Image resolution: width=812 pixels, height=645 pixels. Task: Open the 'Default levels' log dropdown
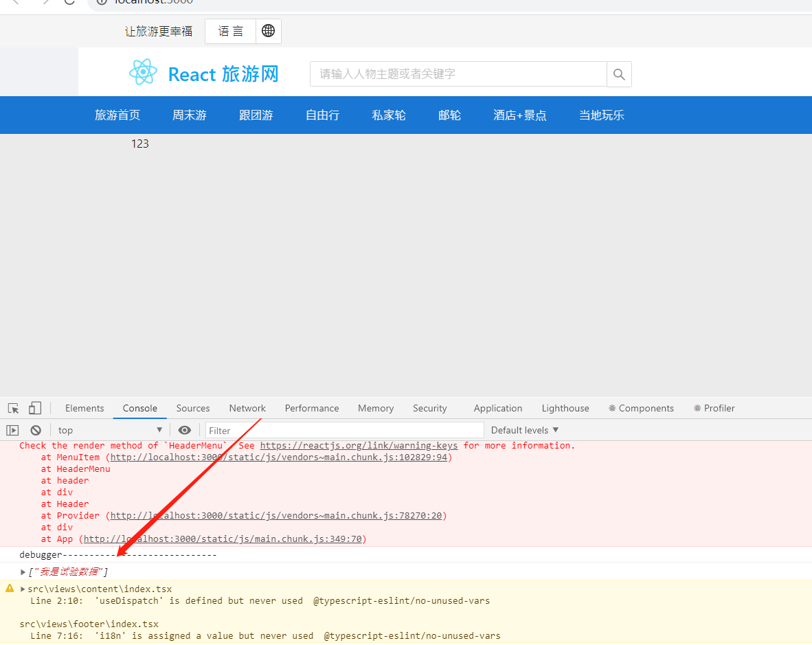coord(524,430)
